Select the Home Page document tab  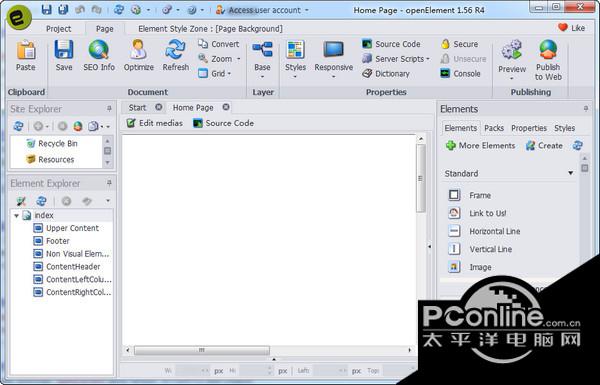[x=193, y=108]
